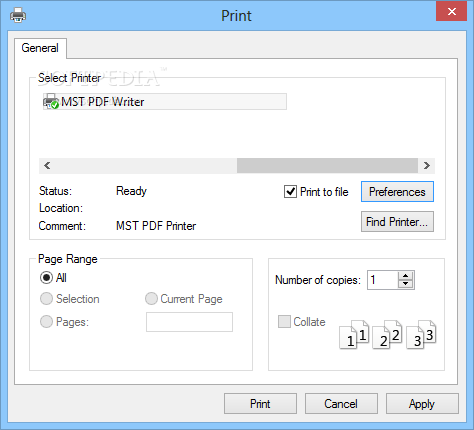This screenshot has height=430, width=474.
Task: Click the printer list left scroll arrow
Action: (x=47, y=166)
